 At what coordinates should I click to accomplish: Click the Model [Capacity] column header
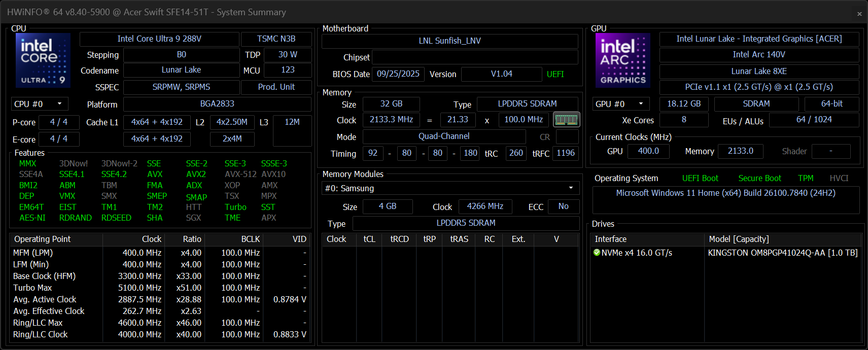point(783,239)
